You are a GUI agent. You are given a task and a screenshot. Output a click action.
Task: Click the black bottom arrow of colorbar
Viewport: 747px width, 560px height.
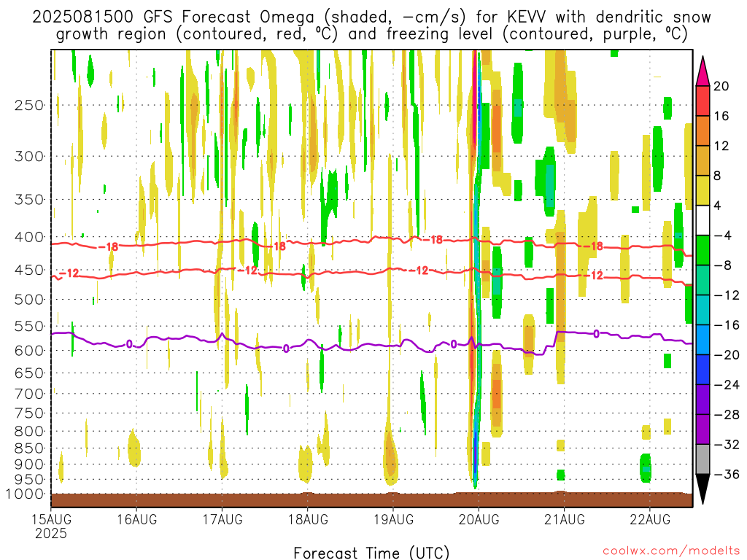pos(703,489)
